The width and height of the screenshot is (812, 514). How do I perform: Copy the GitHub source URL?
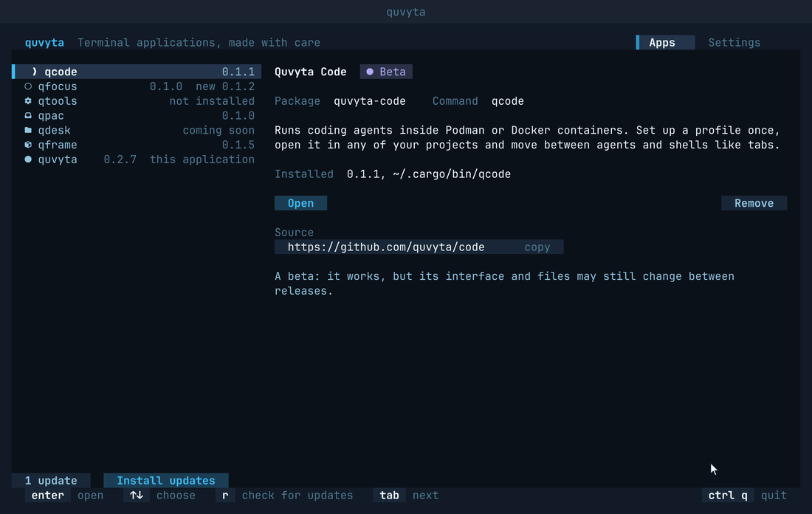tap(537, 247)
